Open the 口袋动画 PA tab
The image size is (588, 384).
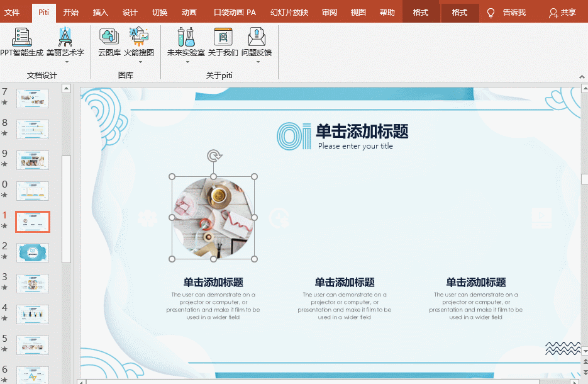[234, 12]
